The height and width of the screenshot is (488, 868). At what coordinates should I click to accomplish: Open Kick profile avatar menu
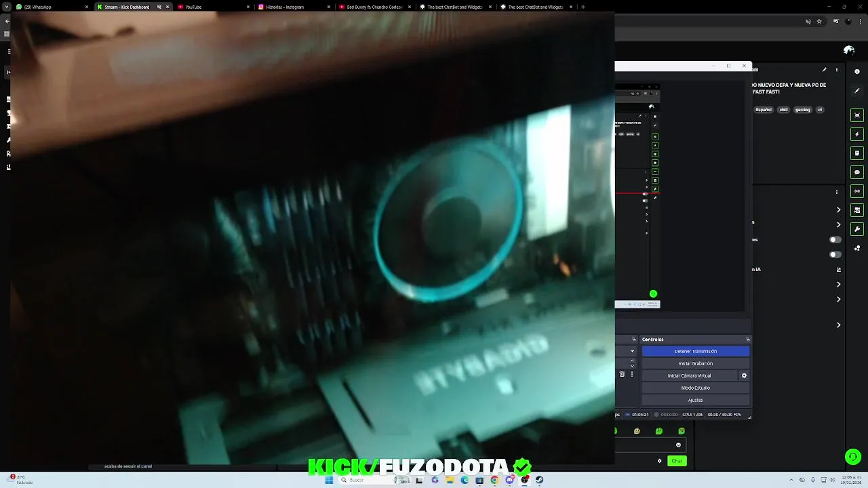849,50
